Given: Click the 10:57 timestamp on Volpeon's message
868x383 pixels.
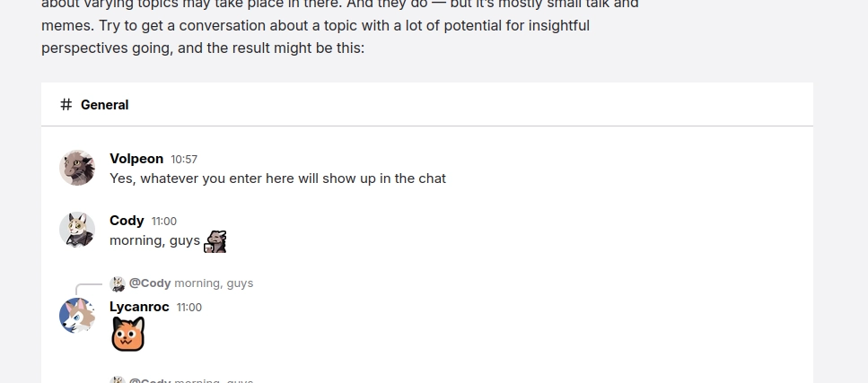Looking at the screenshot, I should pos(184,160).
